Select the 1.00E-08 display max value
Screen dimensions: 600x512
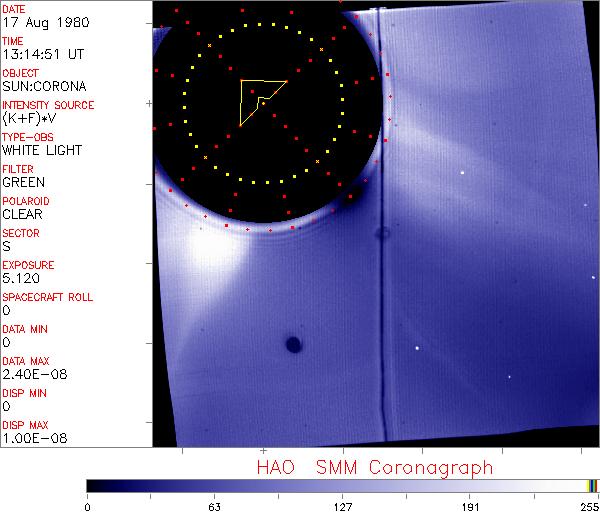32,438
